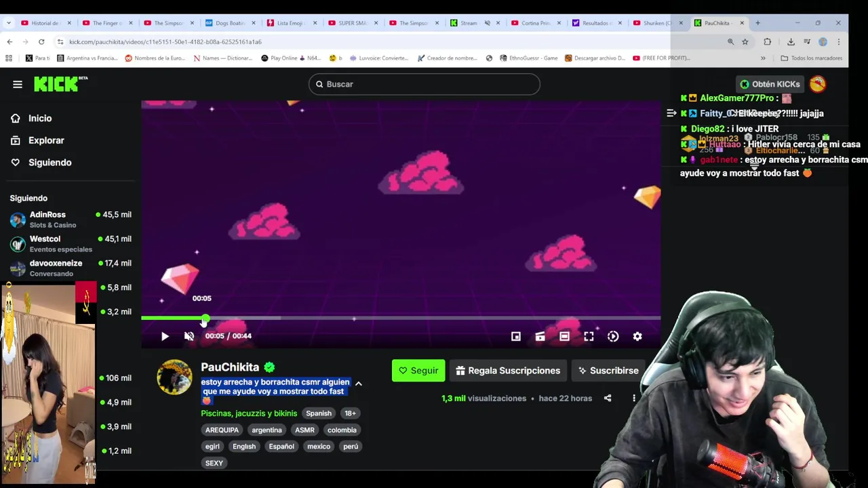Select the Spanish language tag

pos(319,413)
